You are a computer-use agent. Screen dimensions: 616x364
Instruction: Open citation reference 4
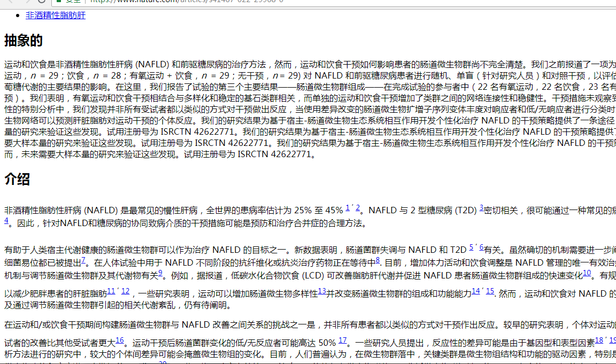click(6, 220)
